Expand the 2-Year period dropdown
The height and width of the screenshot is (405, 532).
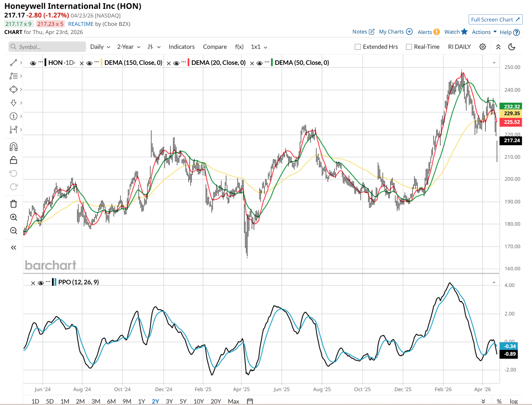pyautogui.click(x=129, y=47)
